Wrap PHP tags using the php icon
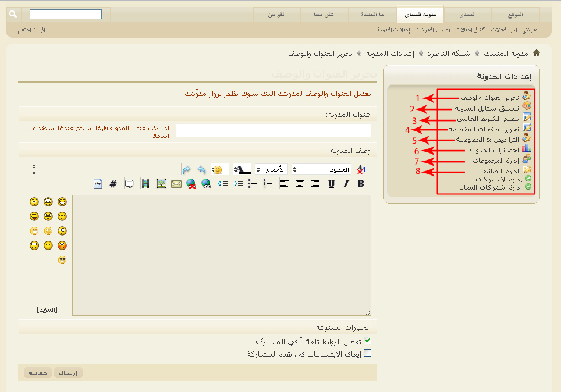 tap(98, 184)
